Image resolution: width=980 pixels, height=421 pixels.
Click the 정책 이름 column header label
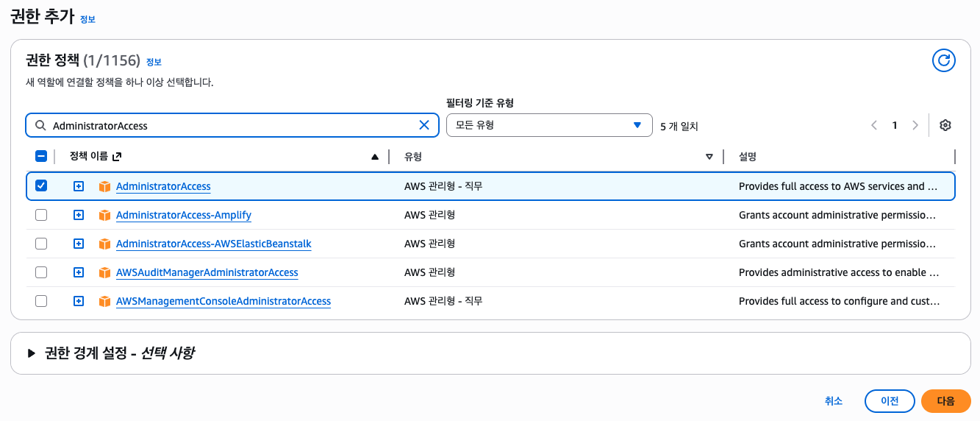[88, 156]
